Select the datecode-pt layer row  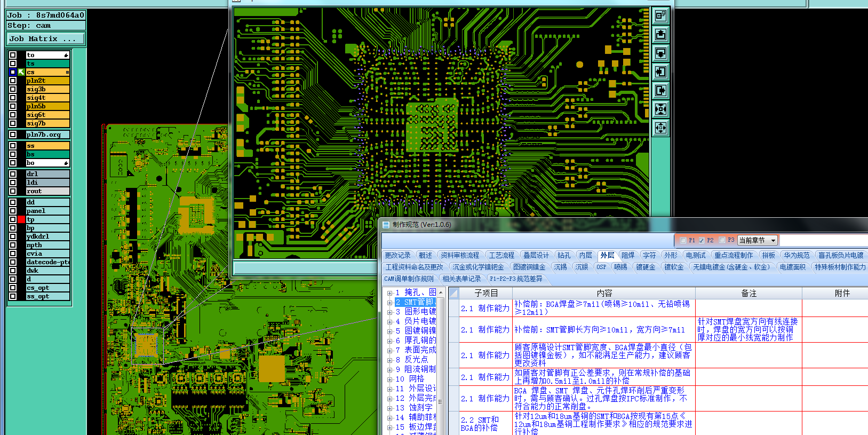click(x=47, y=262)
